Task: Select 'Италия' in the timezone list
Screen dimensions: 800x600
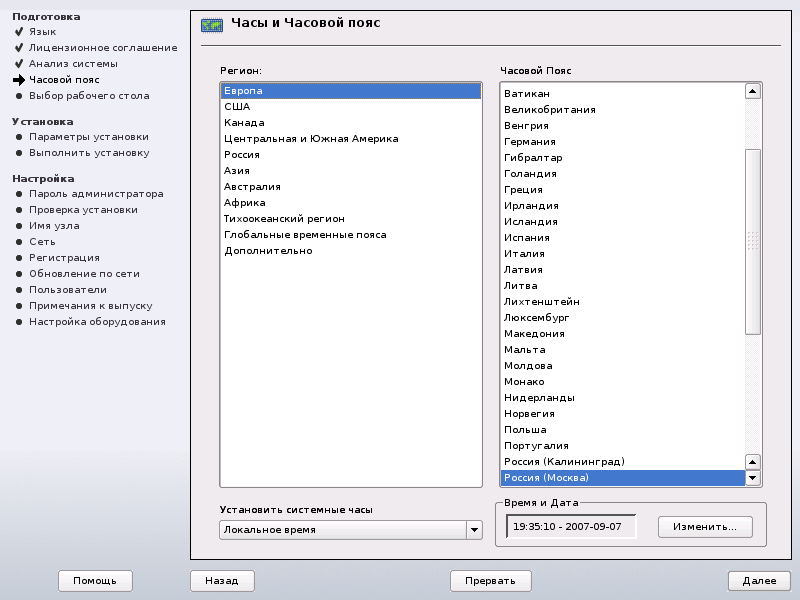Action: (x=524, y=254)
